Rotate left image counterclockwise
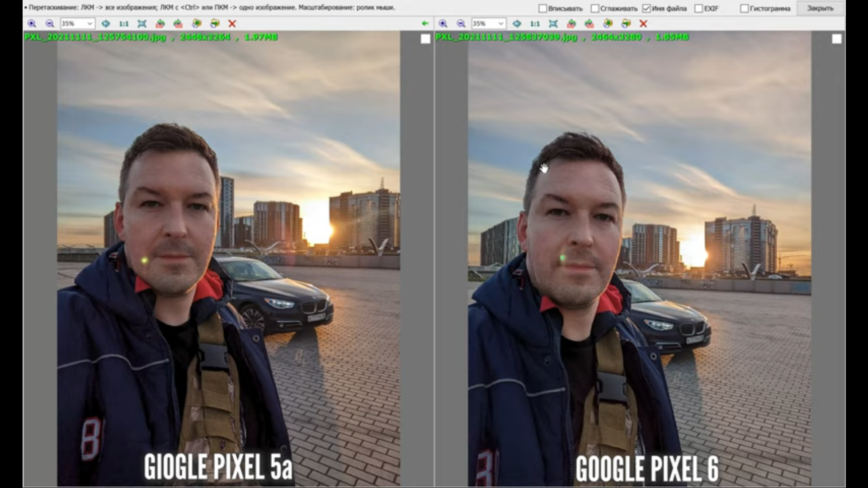This screenshot has height=488, width=868. coord(160,23)
